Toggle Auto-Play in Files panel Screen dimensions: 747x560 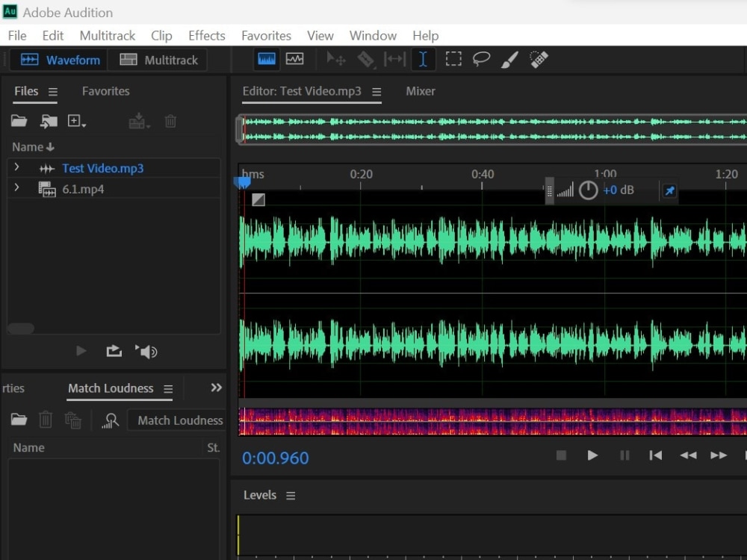(x=146, y=352)
